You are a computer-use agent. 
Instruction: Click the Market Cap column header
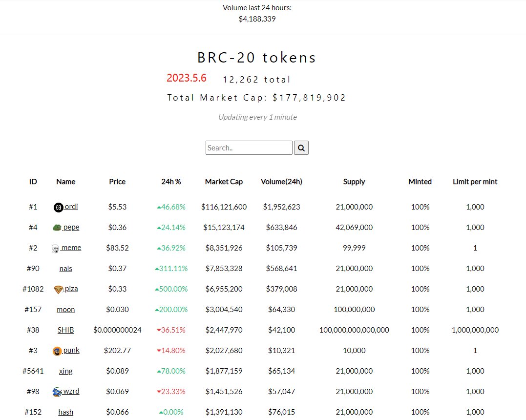pos(224,182)
